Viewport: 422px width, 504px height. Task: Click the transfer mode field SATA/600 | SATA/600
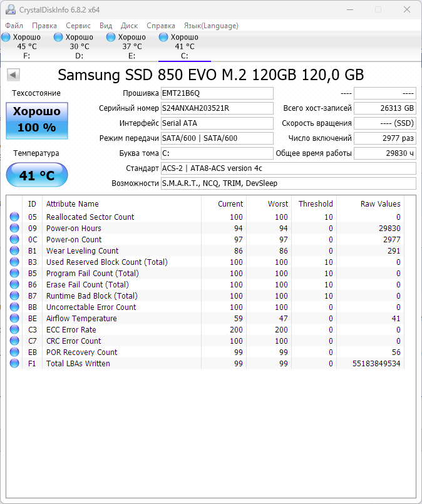[217, 138]
